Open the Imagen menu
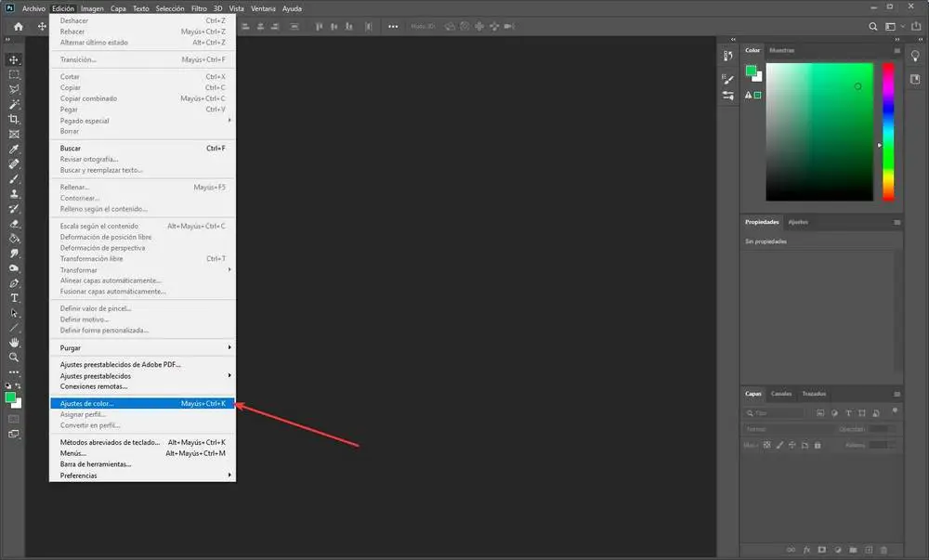 tap(92, 9)
